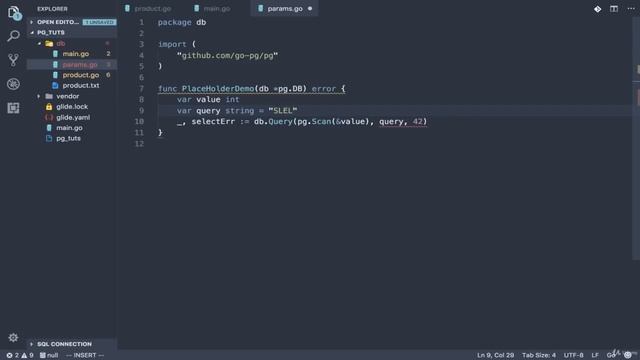Viewport: 640px width, 360px height.
Task: Open the editor More Actions ellipsis
Action: (x=631, y=9)
